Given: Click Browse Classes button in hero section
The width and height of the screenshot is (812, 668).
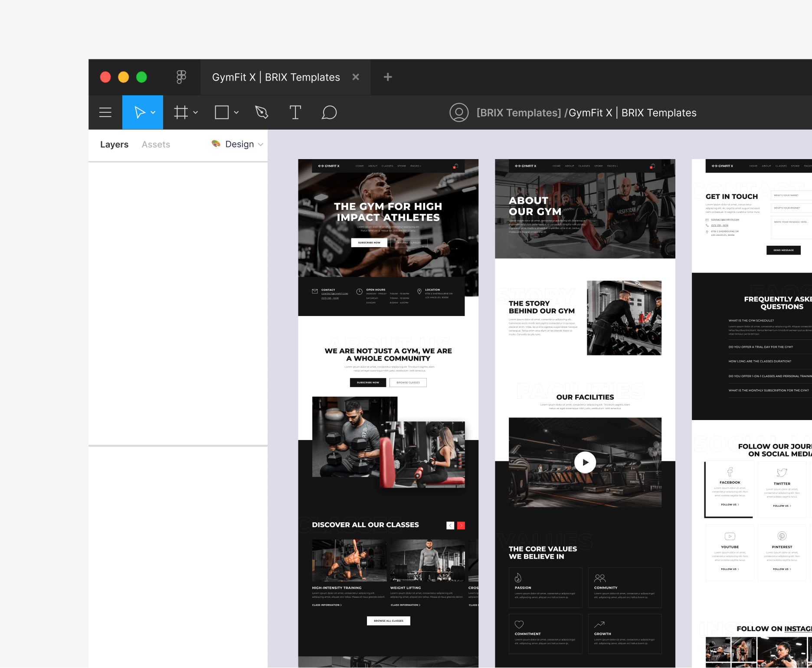Looking at the screenshot, I should [x=409, y=243].
